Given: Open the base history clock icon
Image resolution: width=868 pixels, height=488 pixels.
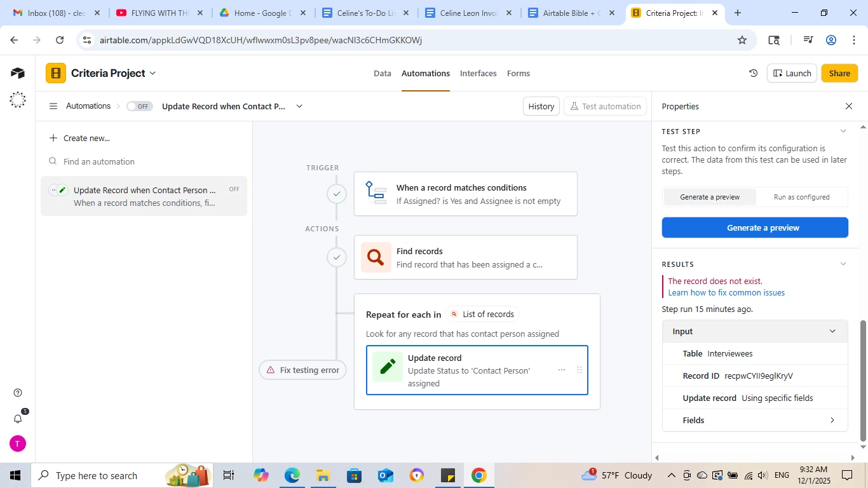Looking at the screenshot, I should (x=754, y=73).
